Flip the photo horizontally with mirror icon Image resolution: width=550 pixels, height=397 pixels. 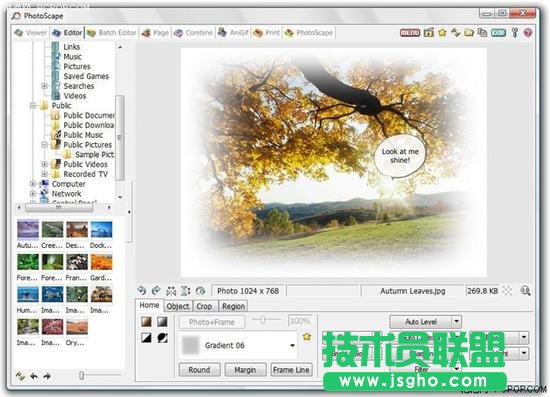(171, 291)
